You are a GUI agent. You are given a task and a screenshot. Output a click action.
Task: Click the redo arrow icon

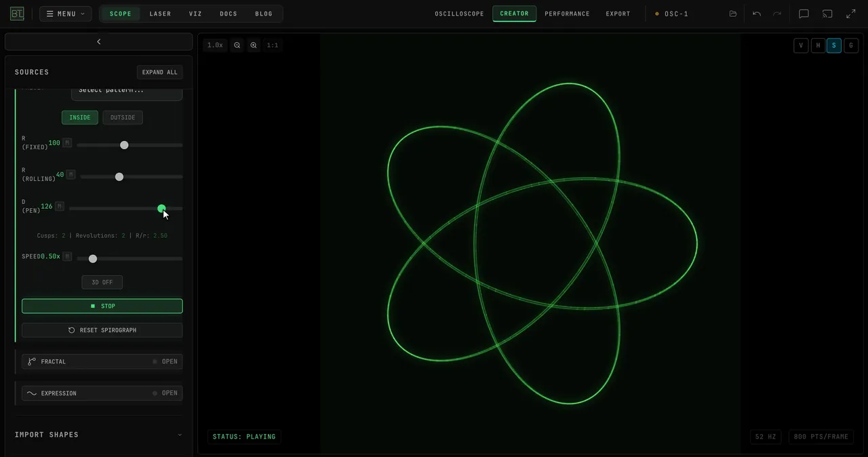pos(777,14)
